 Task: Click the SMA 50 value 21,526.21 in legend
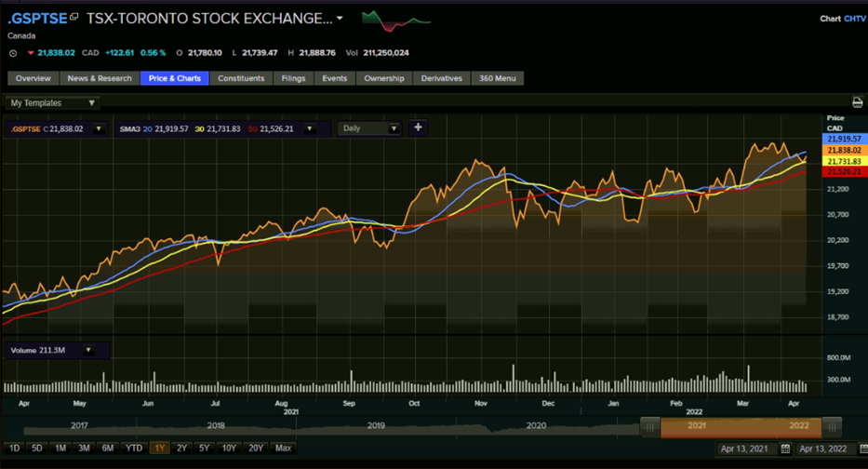pos(277,129)
